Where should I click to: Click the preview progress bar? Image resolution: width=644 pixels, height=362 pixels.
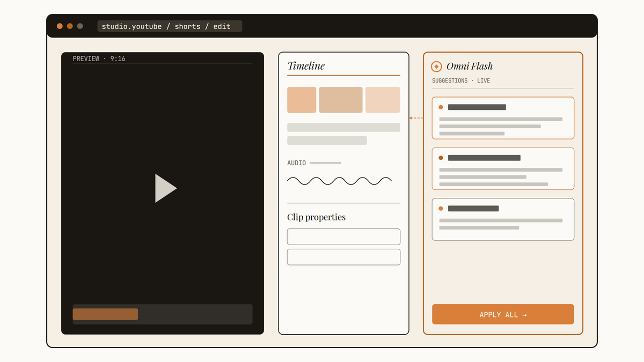coord(163,314)
